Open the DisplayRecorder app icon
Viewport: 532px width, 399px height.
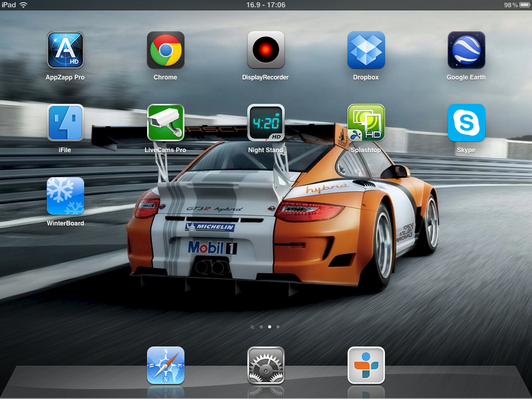pos(265,50)
